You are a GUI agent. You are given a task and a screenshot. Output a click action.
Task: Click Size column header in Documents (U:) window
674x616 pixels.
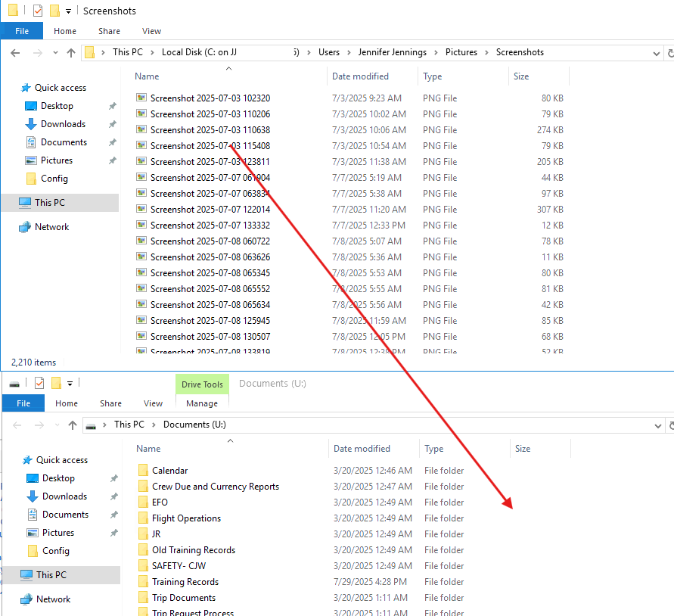523,449
